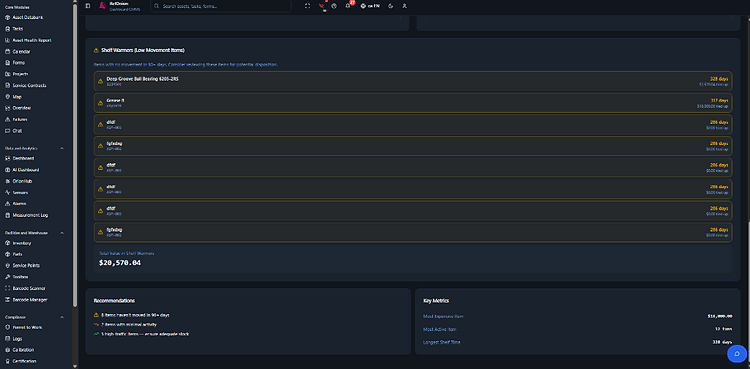This screenshot has width=750, height=369.
Task: Click the Recommendations heading
Action: [114, 301]
